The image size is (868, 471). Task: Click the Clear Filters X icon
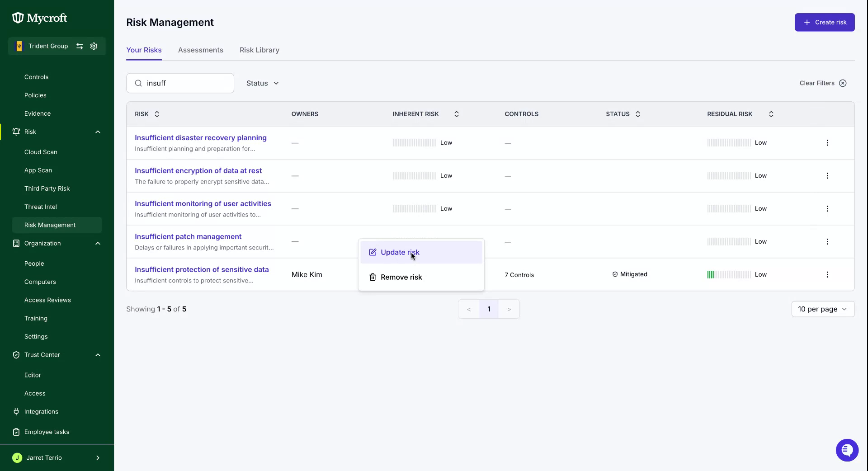click(843, 83)
